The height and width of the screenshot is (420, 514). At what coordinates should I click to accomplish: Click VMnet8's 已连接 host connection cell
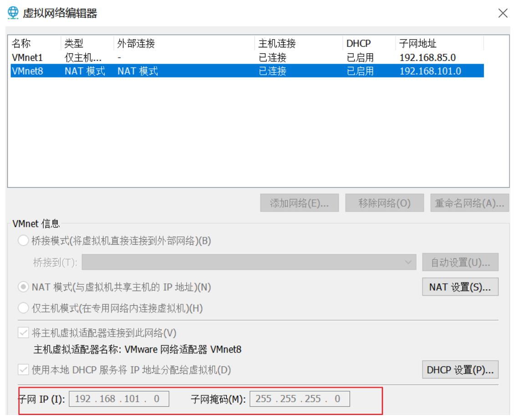pyautogui.click(x=272, y=71)
